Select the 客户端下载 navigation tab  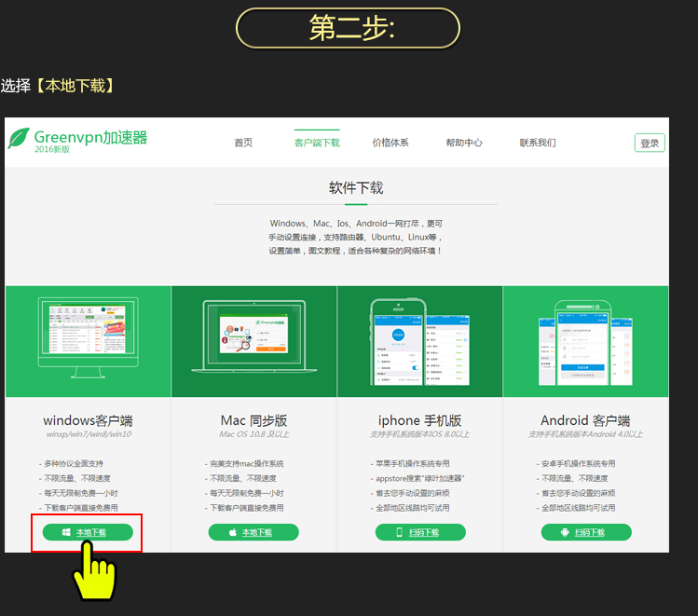[x=317, y=143]
